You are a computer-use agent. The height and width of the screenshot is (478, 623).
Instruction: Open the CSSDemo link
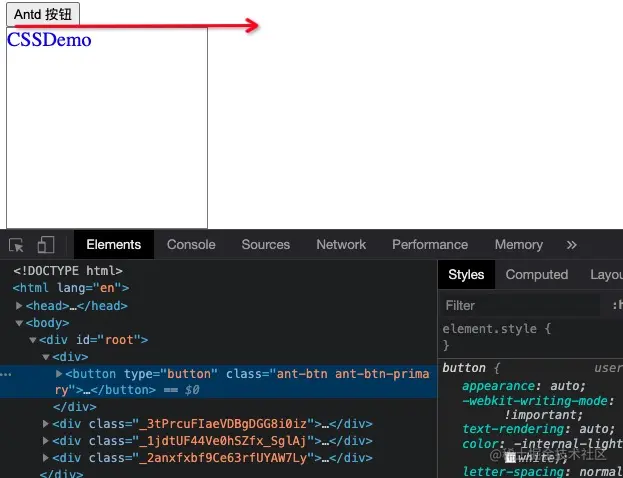[x=49, y=40]
